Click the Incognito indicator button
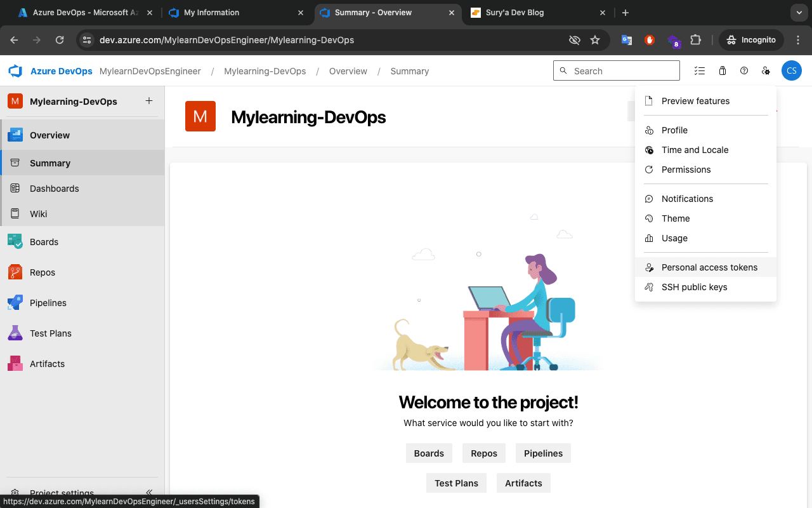Screen dimensions: 812x508 coord(751,40)
